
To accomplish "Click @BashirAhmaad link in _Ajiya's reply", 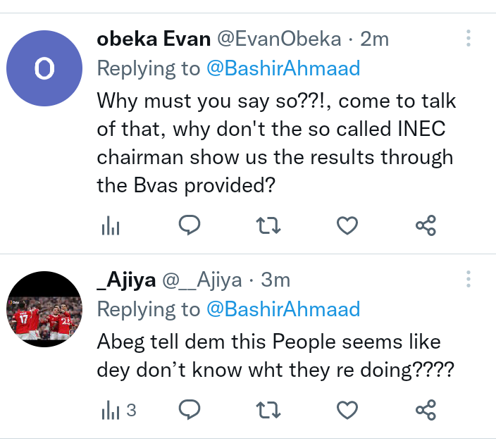I will coord(283,309).
